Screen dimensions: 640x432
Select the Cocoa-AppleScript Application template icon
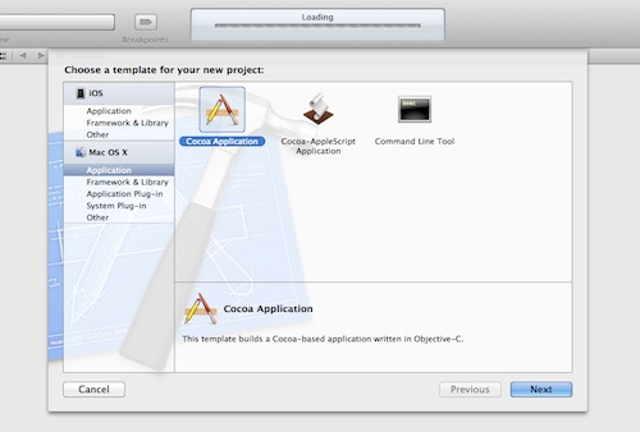318,109
